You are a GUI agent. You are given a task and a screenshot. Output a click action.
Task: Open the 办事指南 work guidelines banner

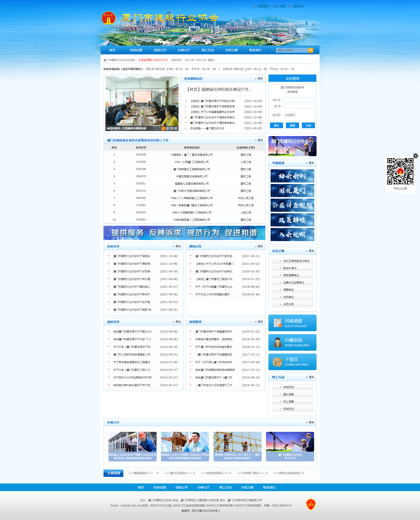pyautogui.click(x=292, y=342)
